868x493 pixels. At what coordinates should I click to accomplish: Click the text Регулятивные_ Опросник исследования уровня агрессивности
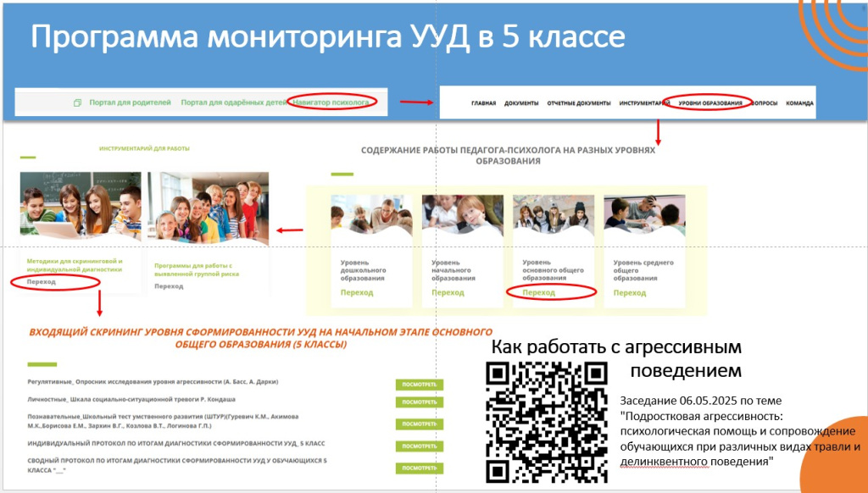tap(153, 382)
